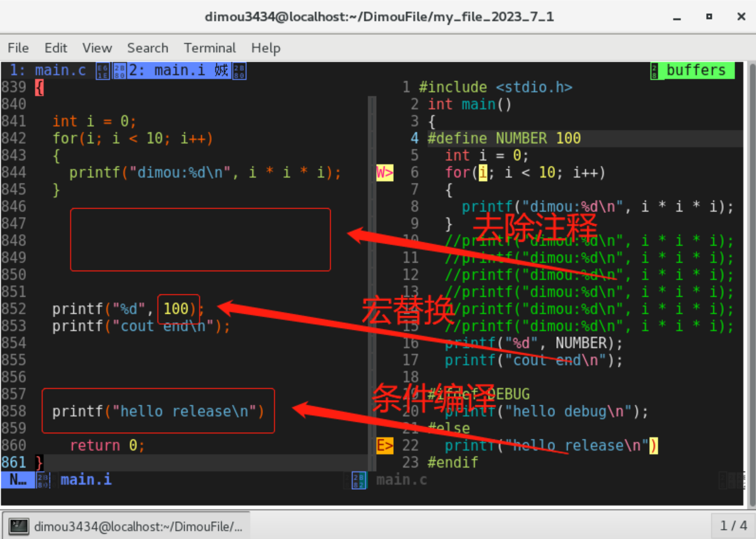This screenshot has height=539, width=756.
Task: Click the main.c status line of right pane
Action: pyautogui.click(x=401, y=480)
